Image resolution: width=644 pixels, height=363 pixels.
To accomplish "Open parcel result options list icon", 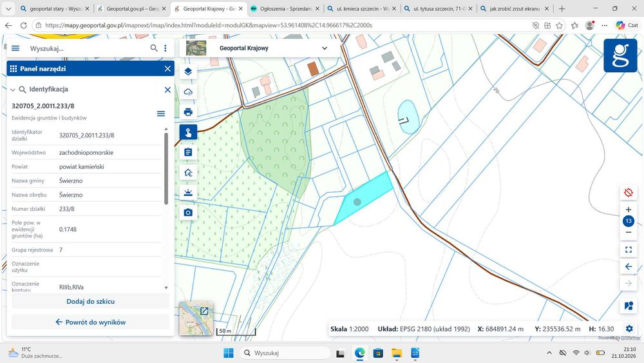I will coord(161,113).
